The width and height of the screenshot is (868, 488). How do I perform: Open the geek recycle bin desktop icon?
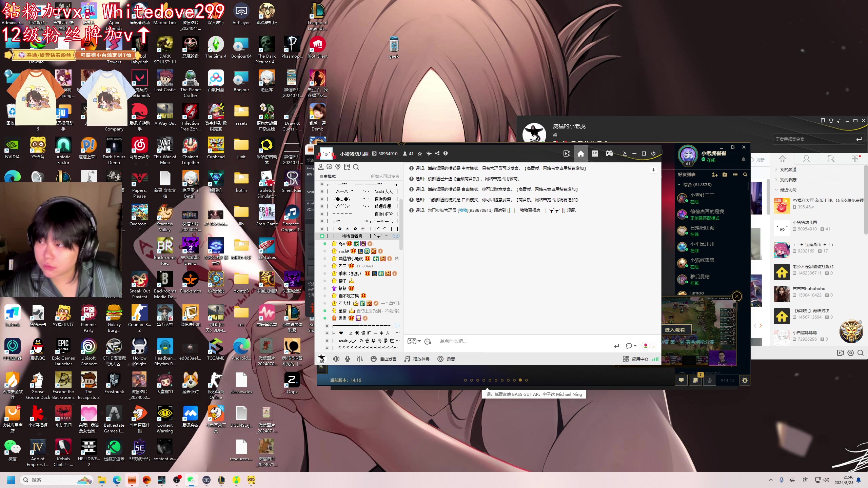click(x=394, y=47)
